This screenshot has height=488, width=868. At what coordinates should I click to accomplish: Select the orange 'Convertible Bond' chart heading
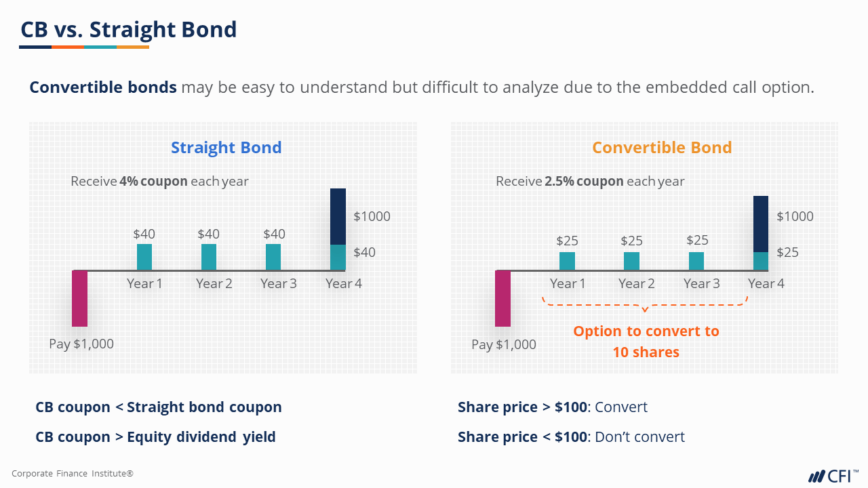(x=662, y=148)
